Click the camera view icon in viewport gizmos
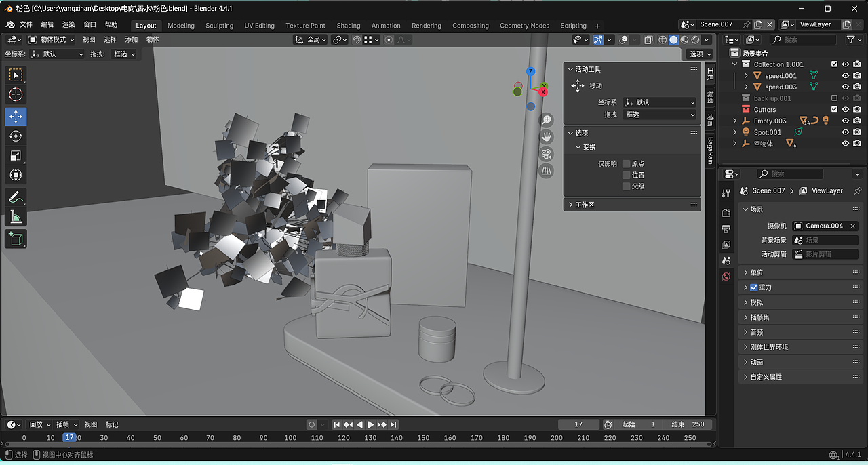The image size is (868, 465). pyautogui.click(x=547, y=154)
